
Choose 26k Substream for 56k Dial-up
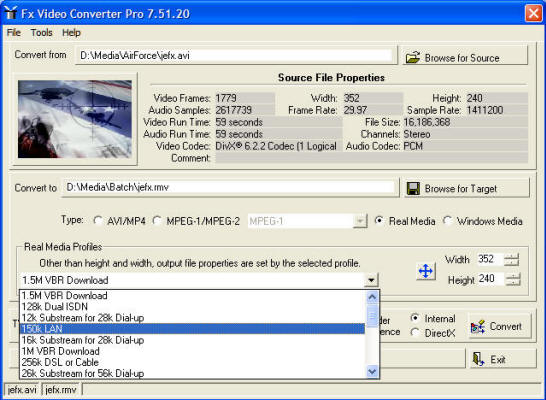(x=192, y=373)
